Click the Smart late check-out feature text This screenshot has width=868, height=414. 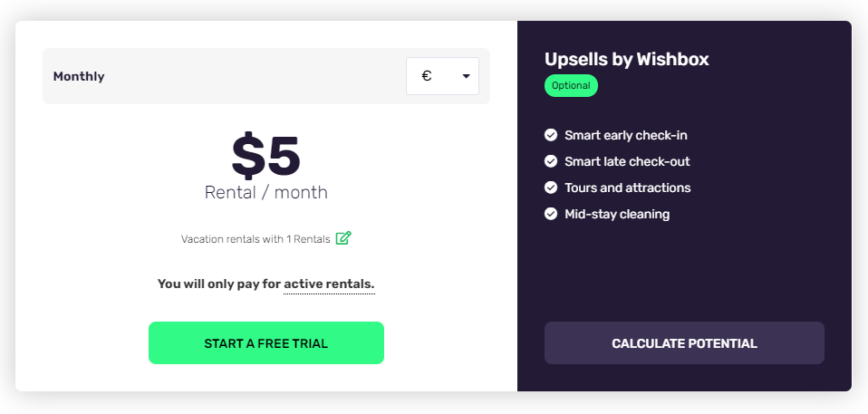click(627, 161)
